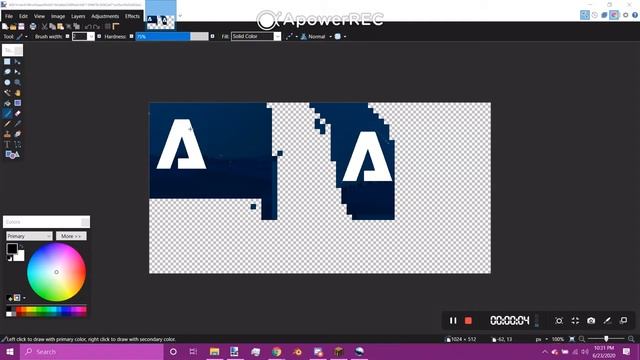Click the Windows taskbar Search box

click(92, 352)
